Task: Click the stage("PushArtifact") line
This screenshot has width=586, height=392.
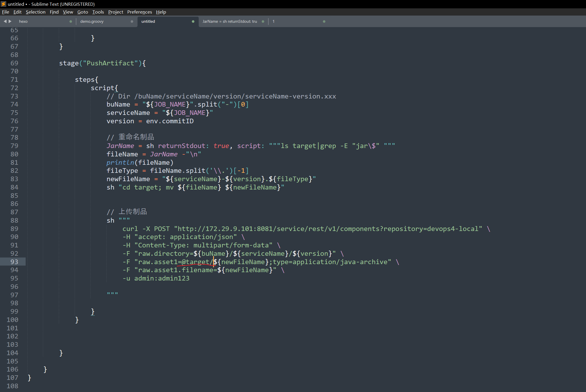Action: (x=103, y=63)
